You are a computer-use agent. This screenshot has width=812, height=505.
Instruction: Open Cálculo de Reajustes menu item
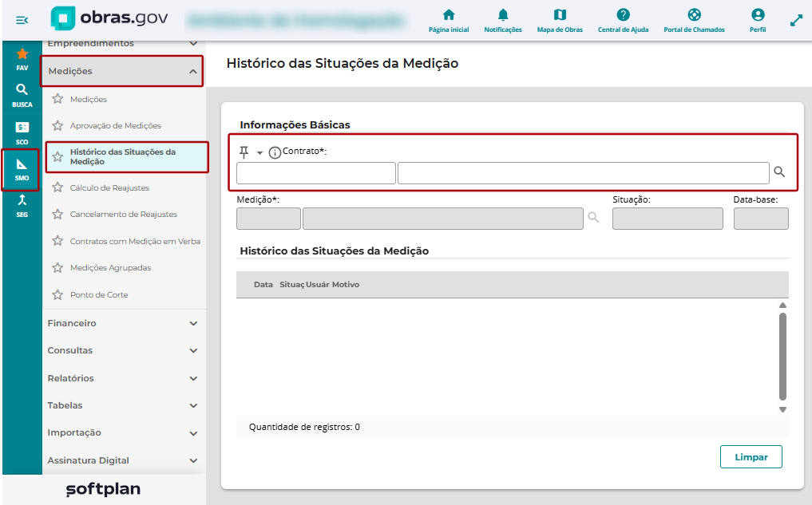pyautogui.click(x=109, y=187)
